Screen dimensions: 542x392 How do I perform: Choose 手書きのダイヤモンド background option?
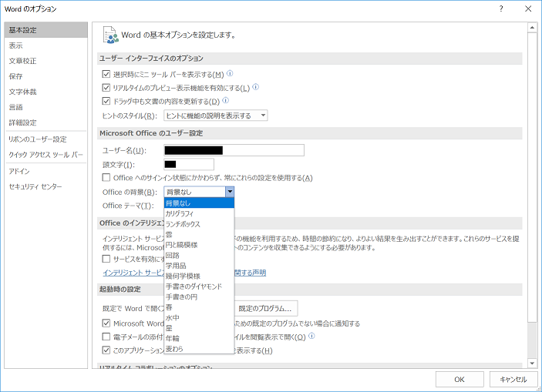(x=199, y=286)
